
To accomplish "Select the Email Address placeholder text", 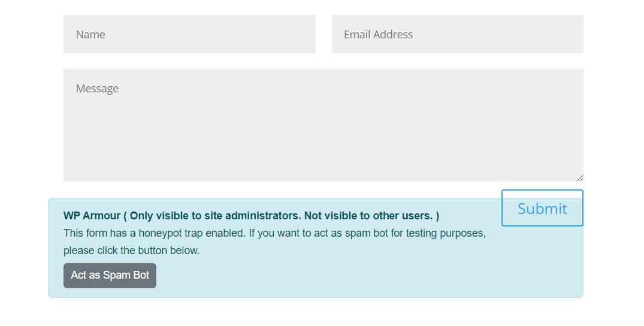I will point(378,35).
